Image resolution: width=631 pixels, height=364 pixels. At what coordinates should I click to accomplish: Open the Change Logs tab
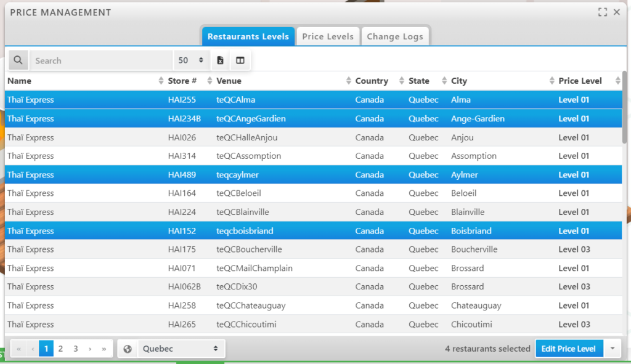click(x=395, y=36)
